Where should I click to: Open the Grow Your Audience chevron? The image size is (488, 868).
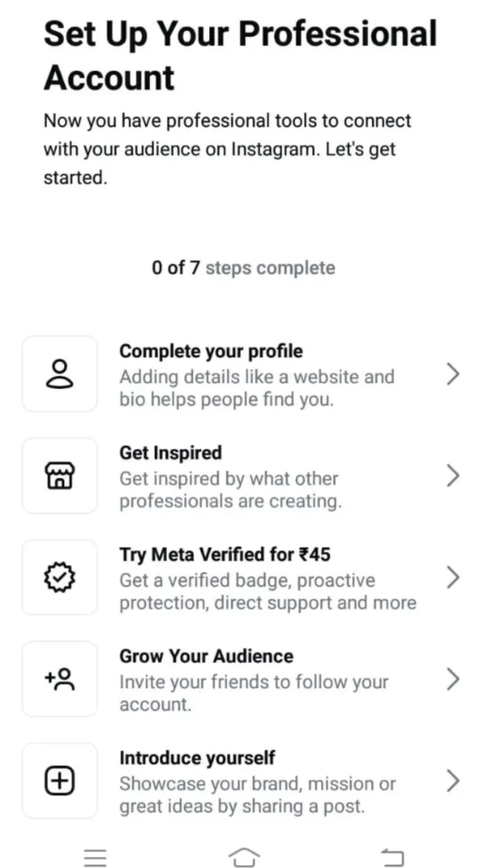tap(452, 679)
